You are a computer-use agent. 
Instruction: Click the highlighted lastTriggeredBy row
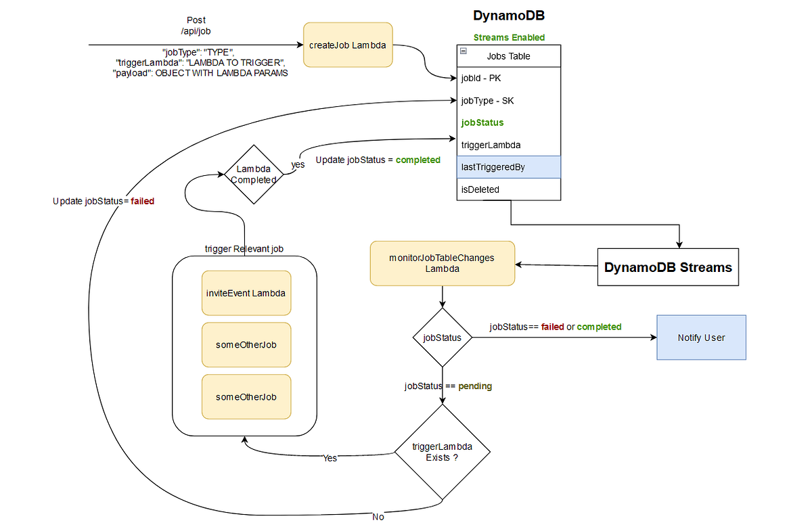509,167
